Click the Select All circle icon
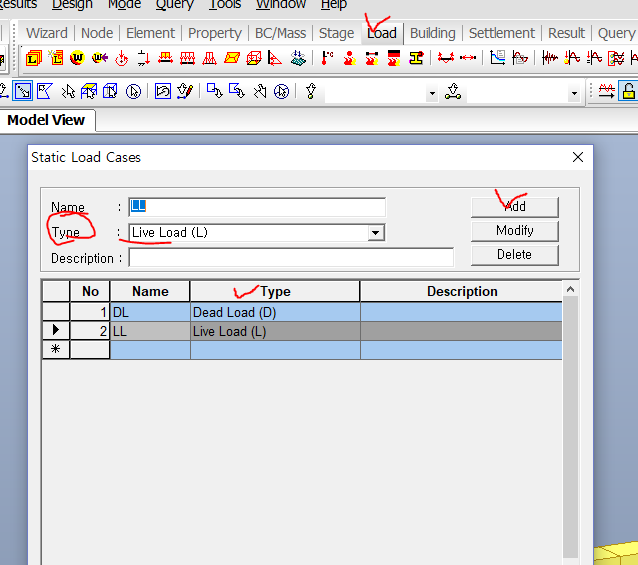The height and width of the screenshot is (565, 638). tap(133, 91)
